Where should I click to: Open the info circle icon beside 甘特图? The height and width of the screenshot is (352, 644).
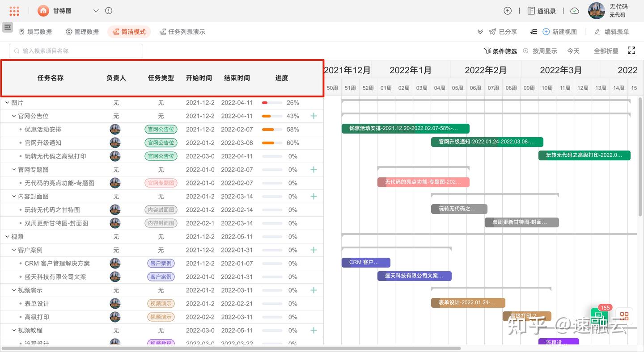point(109,11)
